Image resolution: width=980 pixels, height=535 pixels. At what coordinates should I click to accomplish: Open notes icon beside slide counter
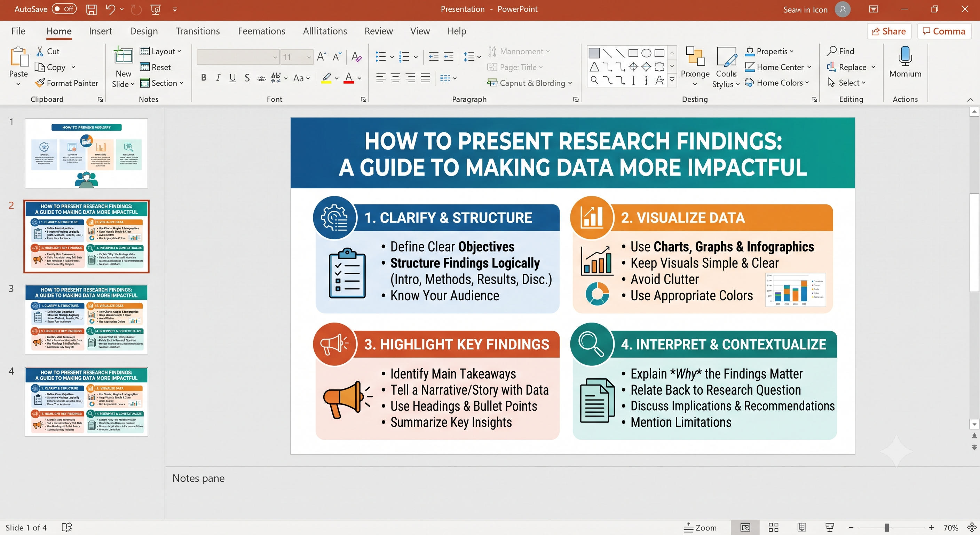[x=66, y=527]
